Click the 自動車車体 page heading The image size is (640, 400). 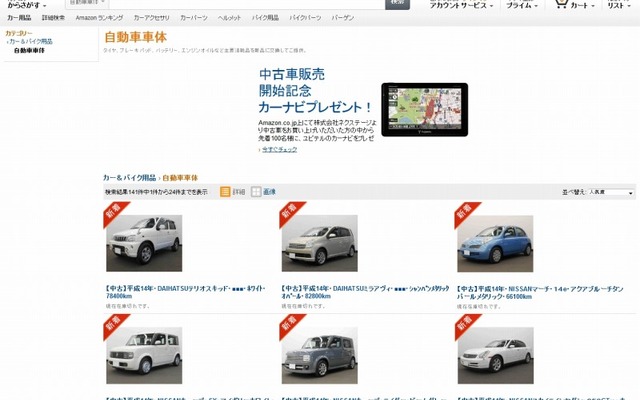(136, 37)
